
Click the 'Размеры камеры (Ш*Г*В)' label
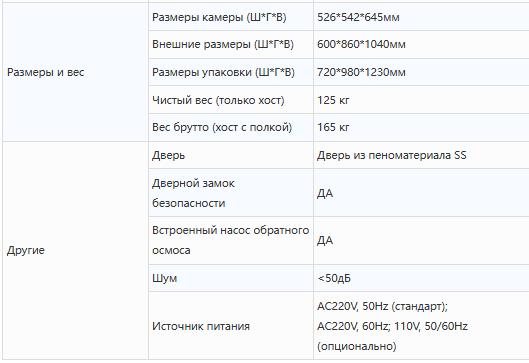click(219, 17)
